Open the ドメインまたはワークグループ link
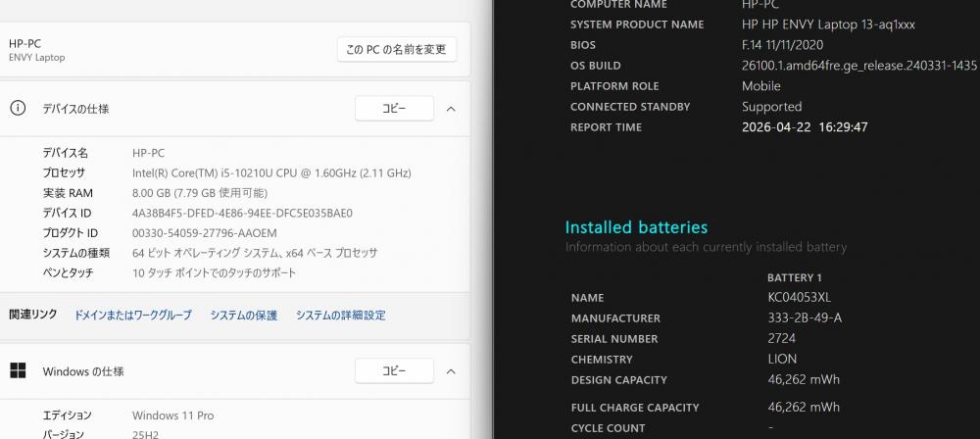 (x=133, y=316)
